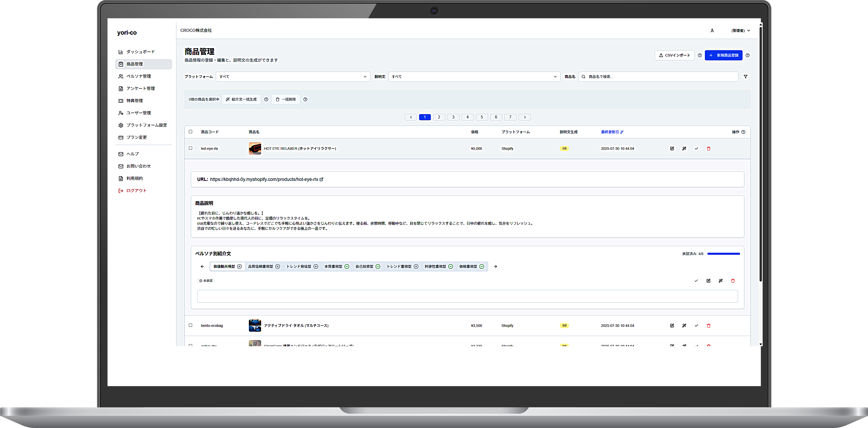Viewport: 868px width, 428px height.
Task: Select the トレンド重視型 persona tab
Action: pos(402,266)
